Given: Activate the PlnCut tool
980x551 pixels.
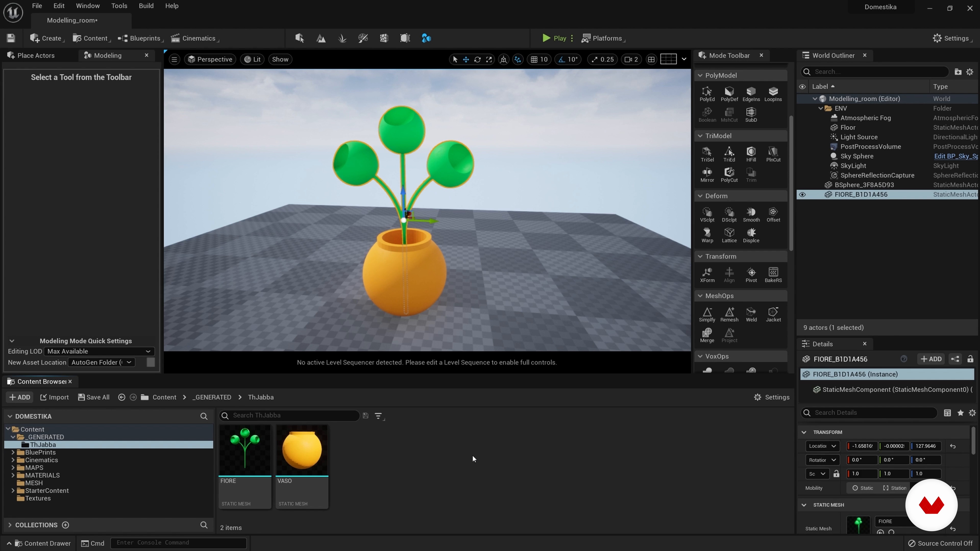Looking at the screenshot, I should click(773, 154).
